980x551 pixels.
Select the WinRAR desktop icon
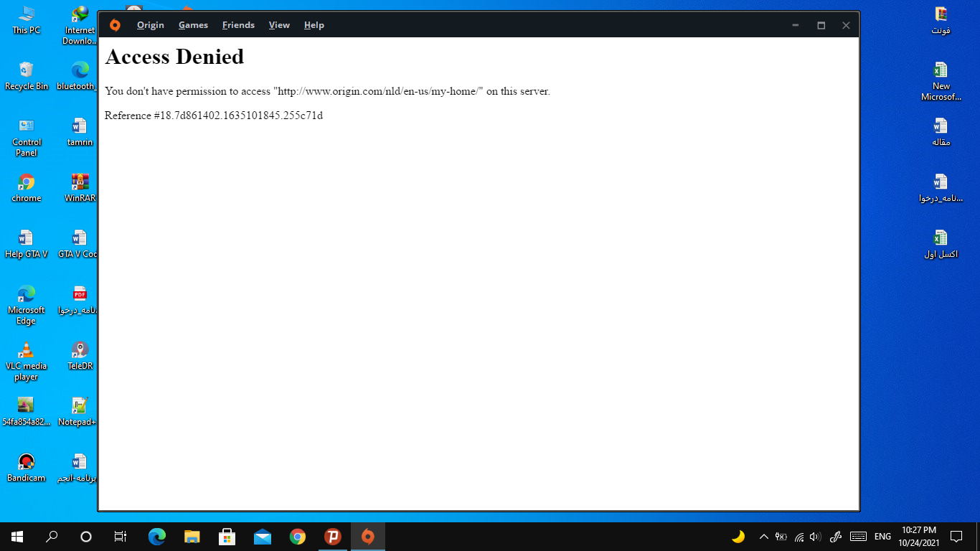80,187
